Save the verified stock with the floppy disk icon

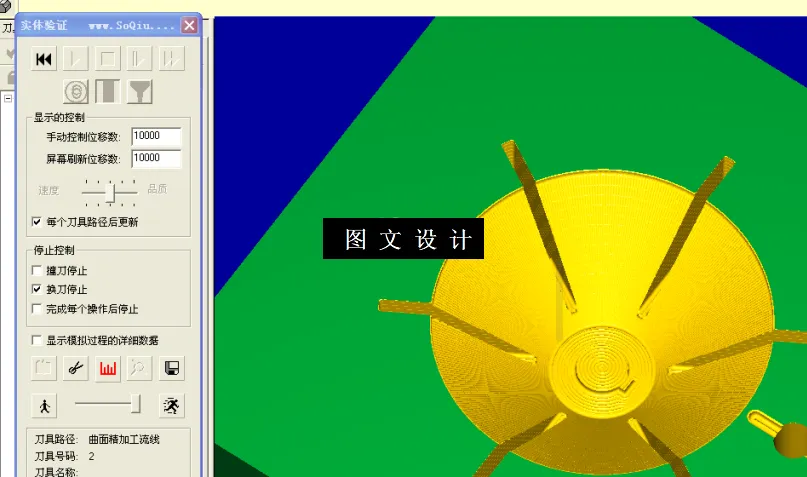171,368
